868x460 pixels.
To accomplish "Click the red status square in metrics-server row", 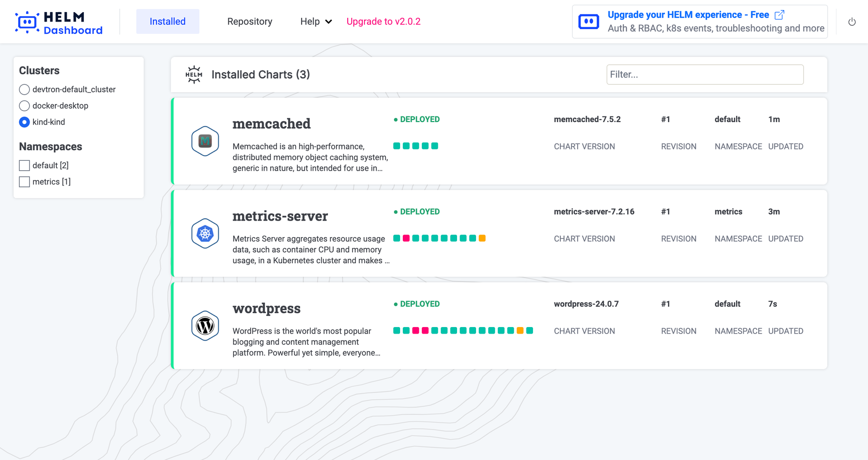I will [406, 238].
